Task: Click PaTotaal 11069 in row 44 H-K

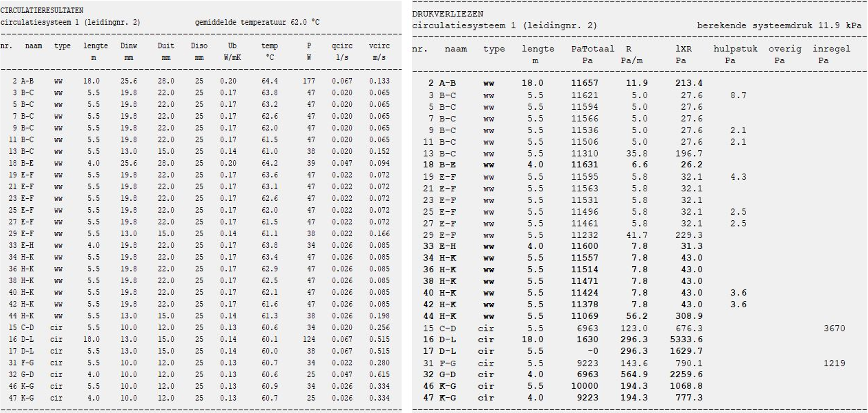Action: [584, 316]
